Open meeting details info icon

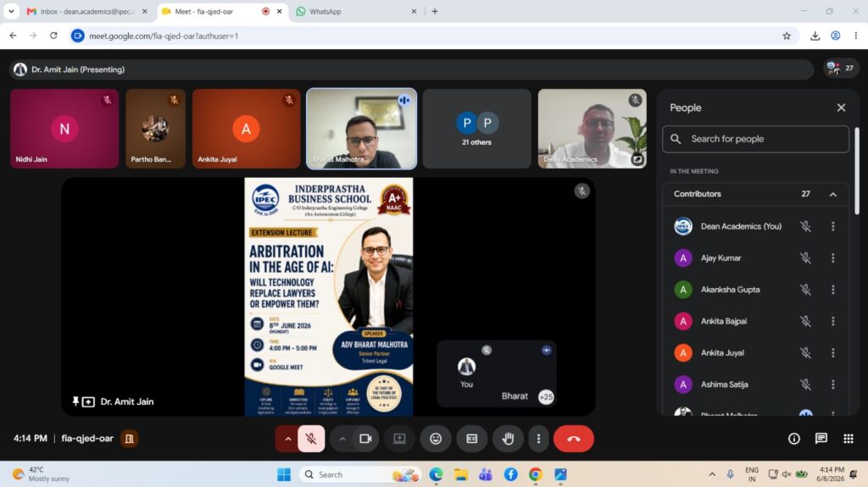coord(793,439)
